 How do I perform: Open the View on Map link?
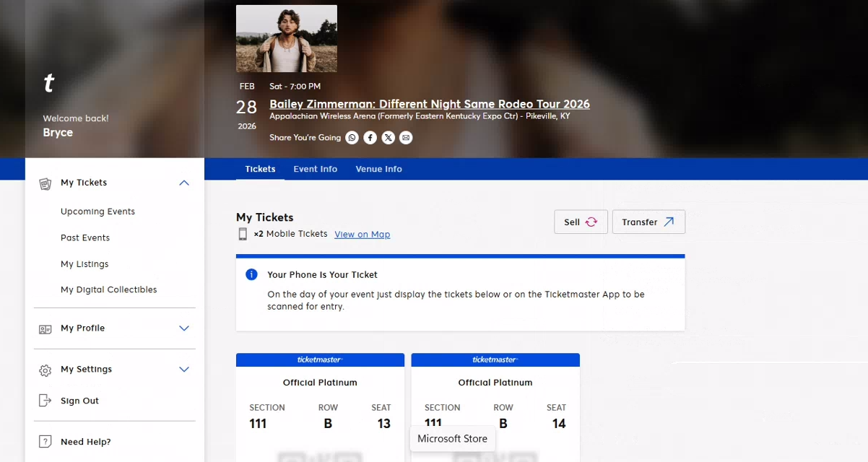pos(362,235)
